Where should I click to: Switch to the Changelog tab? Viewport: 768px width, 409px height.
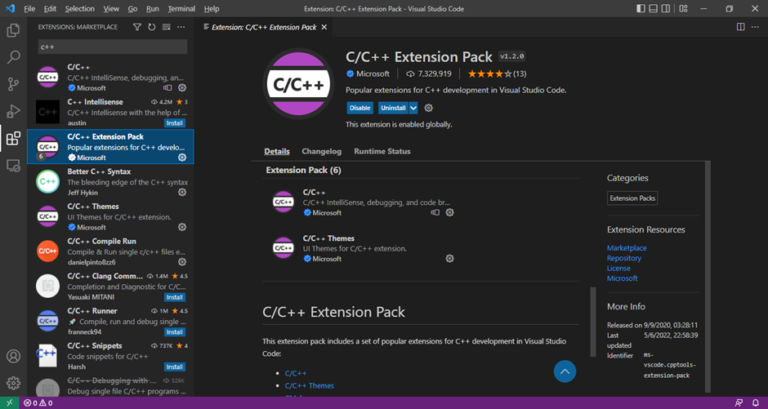(321, 151)
